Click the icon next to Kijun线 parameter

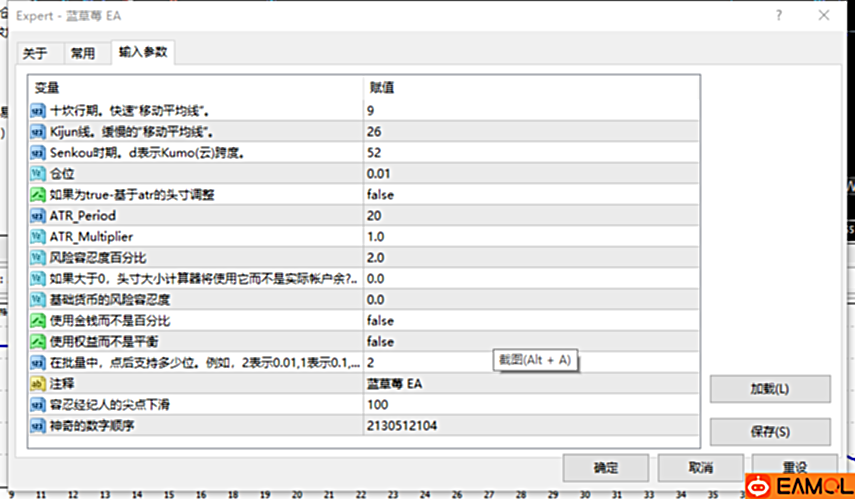click(38, 132)
